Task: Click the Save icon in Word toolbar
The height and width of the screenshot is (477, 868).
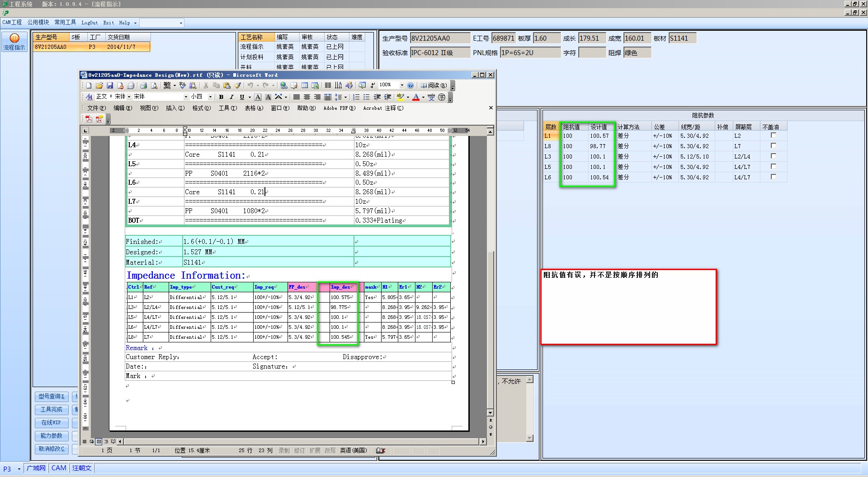Action: tap(110, 85)
